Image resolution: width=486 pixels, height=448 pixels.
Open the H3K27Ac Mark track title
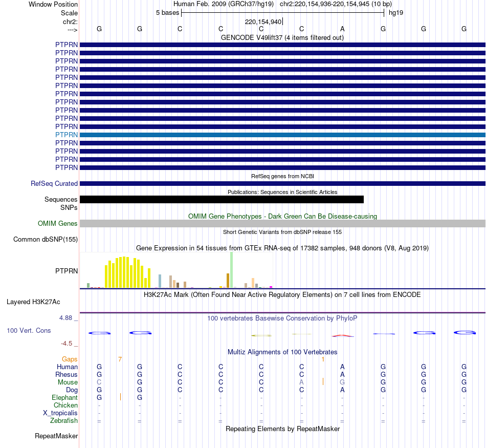(282, 295)
